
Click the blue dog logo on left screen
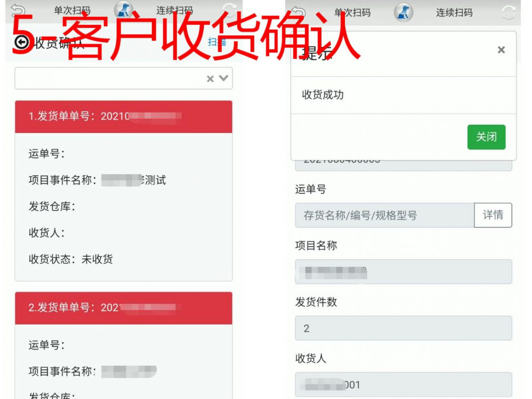(x=123, y=10)
